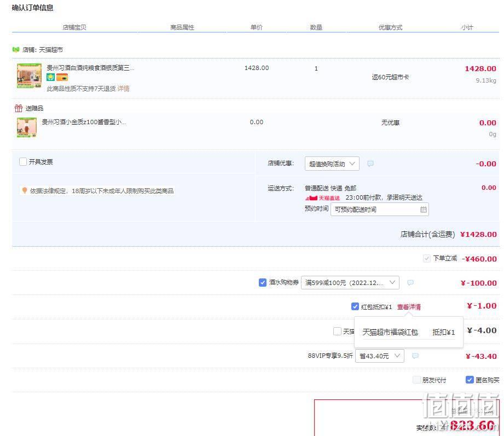
Task: Click the 无优惠 text in the gift row
Action: pyautogui.click(x=390, y=123)
